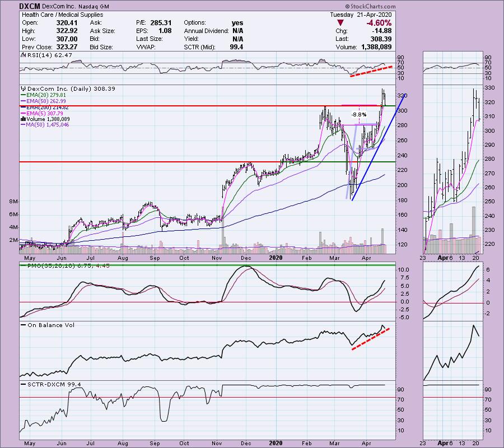Click the Volume value 1,388,089 in header
The image size is (504, 448).
point(376,47)
